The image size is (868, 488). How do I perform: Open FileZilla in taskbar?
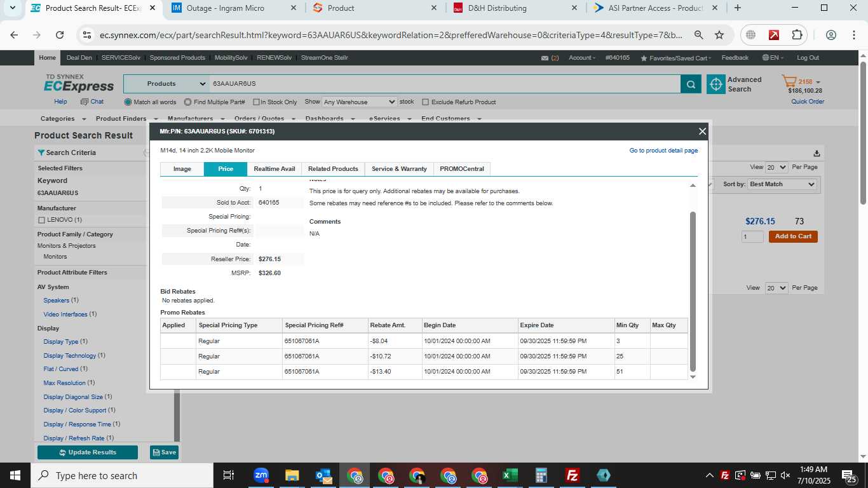click(x=573, y=475)
